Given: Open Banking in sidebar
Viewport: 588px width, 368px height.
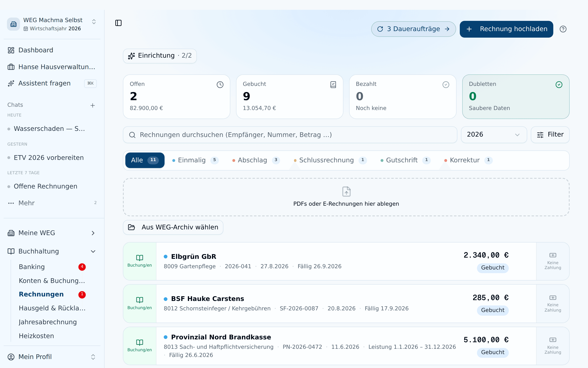Looking at the screenshot, I should (52, 267).
